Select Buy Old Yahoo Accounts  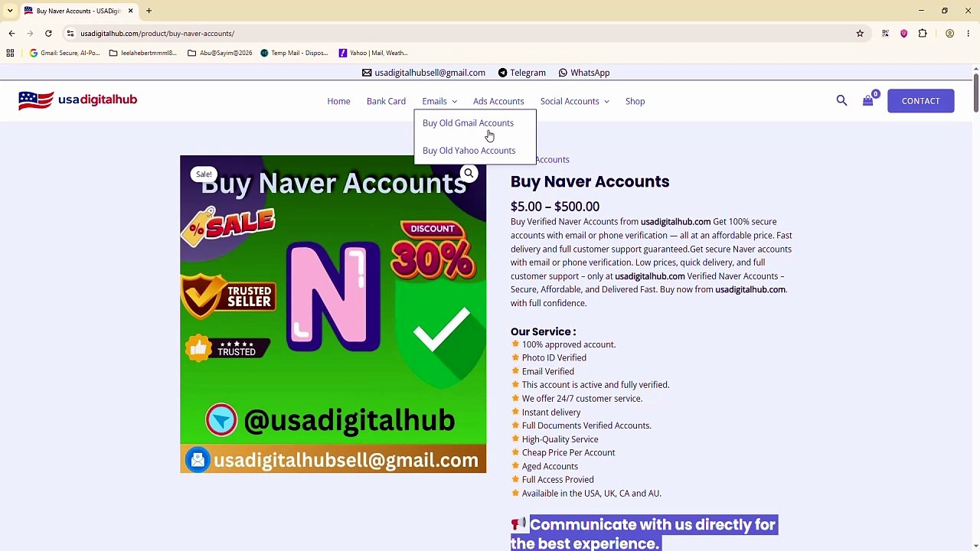click(469, 151)
